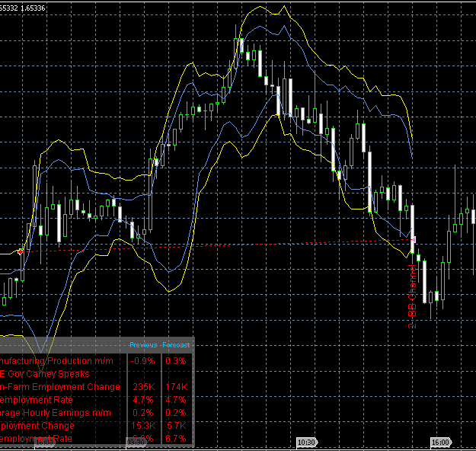Select the Unemployment Rate row with 4.7% values
The image size is (476, 451).
point(97,400)
